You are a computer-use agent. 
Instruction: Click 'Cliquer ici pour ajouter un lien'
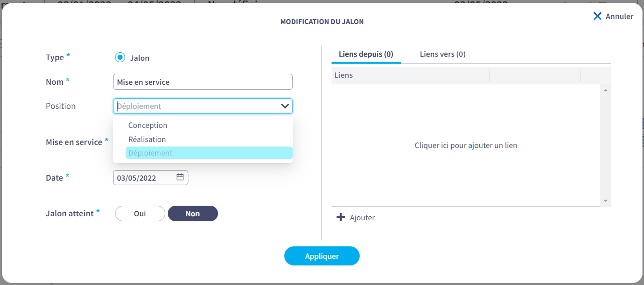[466, 146]
